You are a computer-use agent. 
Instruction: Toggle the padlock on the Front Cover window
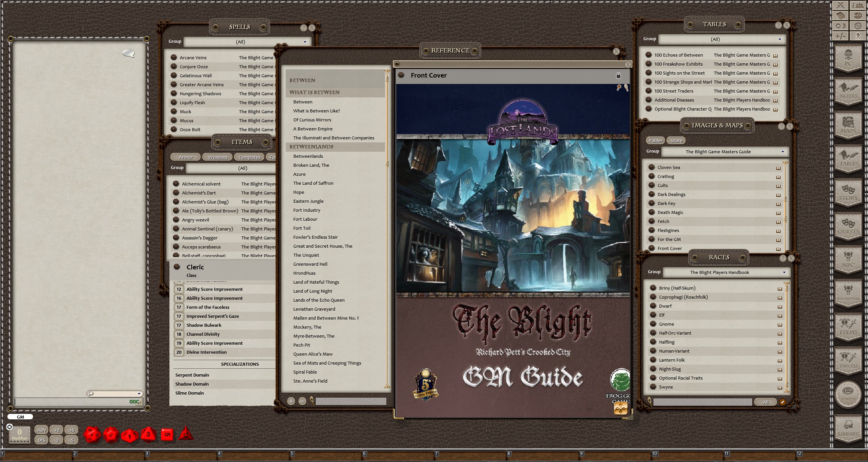click(619, 75)
